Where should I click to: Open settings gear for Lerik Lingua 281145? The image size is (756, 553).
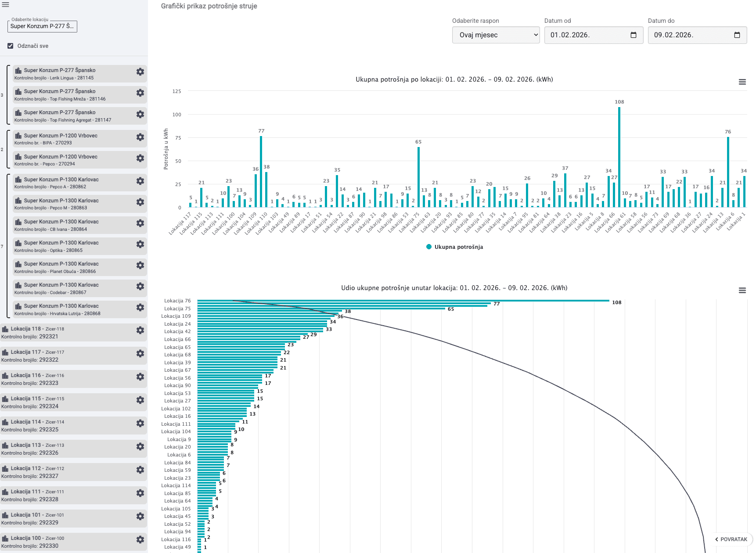pos(140,72)
